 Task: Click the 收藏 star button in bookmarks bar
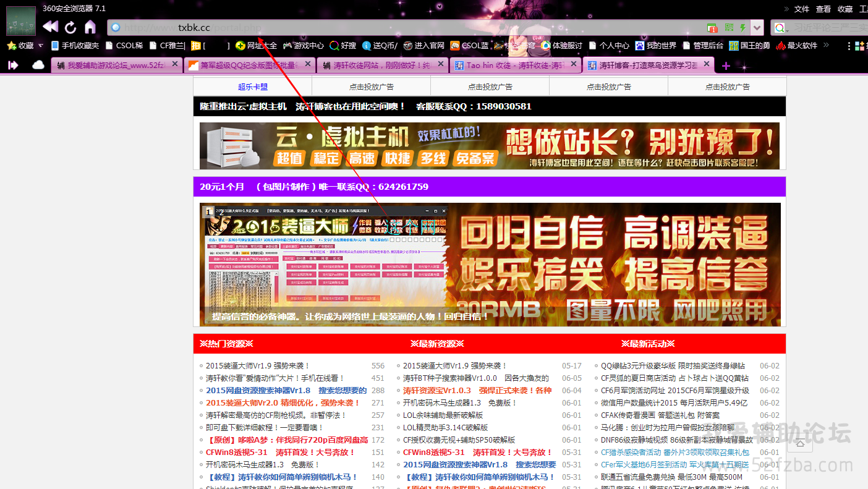pyautogui.click(x=20, y=46)
